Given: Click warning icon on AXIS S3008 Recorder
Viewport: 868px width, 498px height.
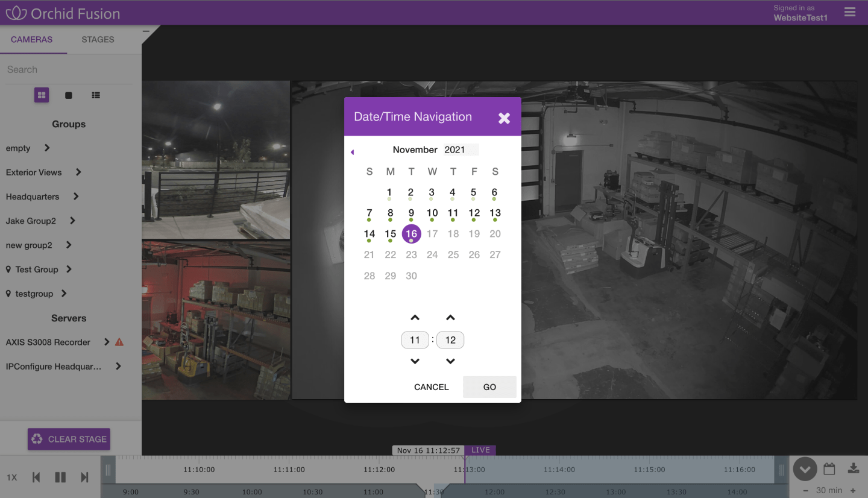Looking at the screenshot, I should [119, 342].
